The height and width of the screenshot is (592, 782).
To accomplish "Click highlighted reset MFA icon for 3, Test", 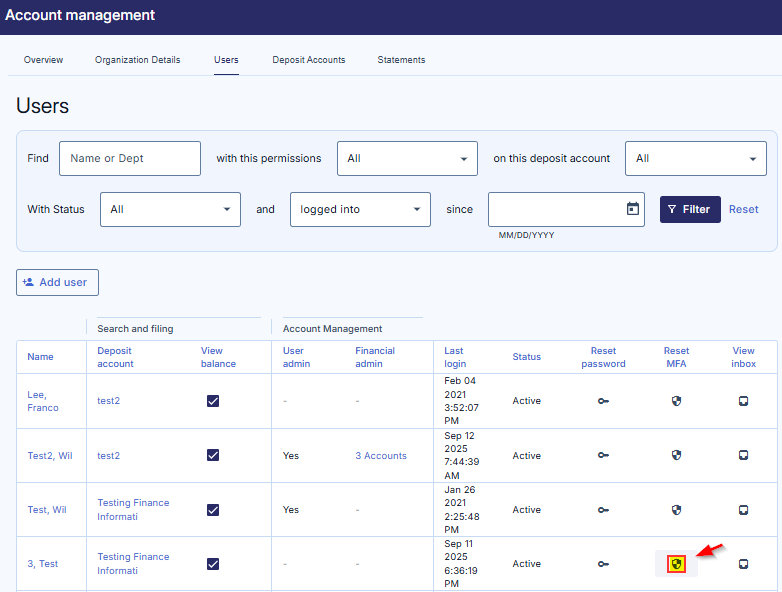I will [677, 564].
